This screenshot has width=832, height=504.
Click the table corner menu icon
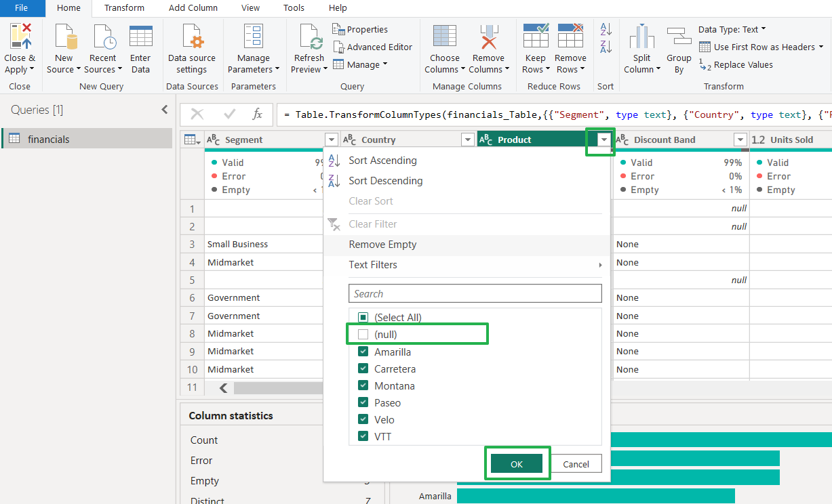pyautogui.click(x=193, y=140)
